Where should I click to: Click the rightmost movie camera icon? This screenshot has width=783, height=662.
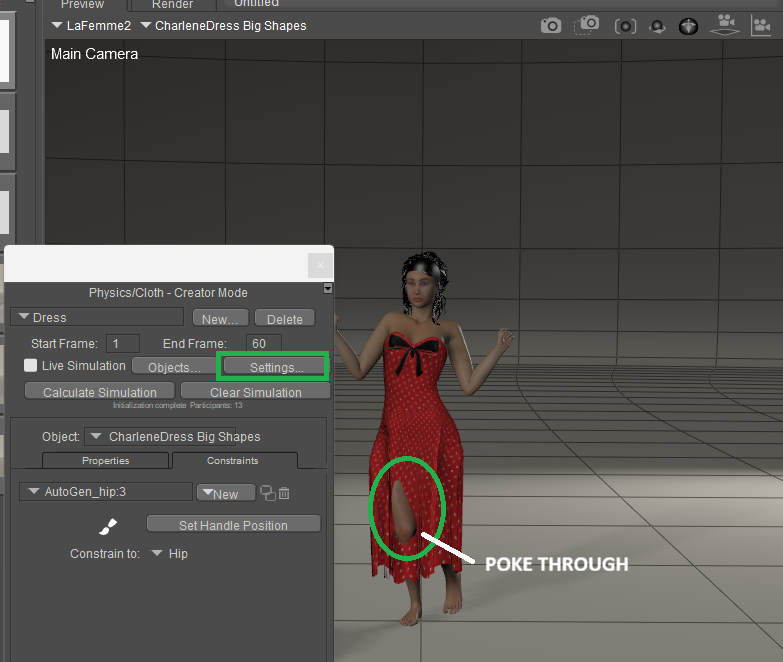coord(761,25)
